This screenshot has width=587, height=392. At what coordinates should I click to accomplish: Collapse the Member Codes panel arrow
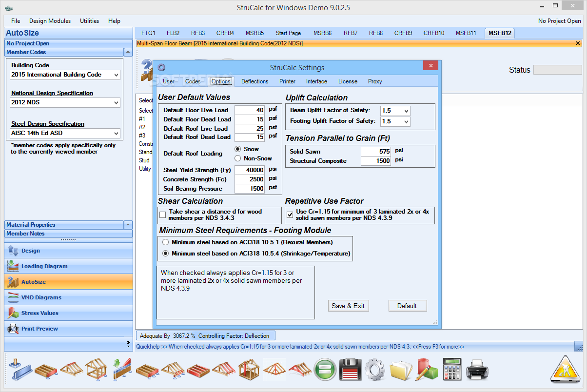(x=128, y=52)
